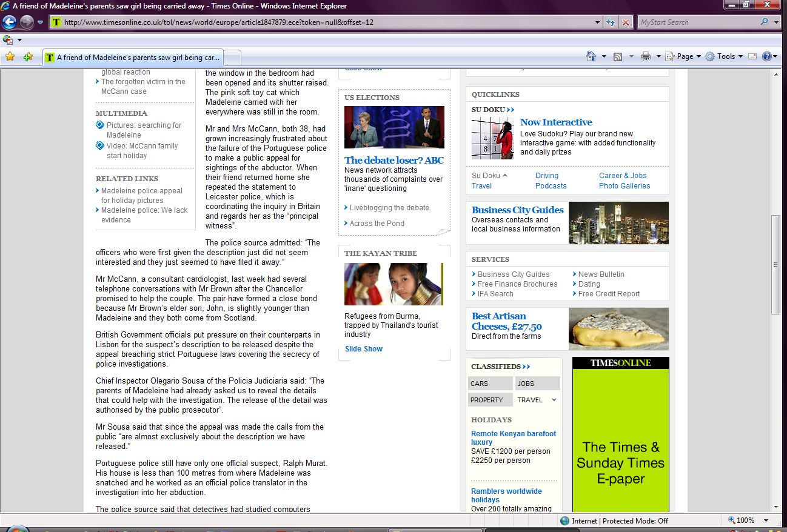Type in the MyStart Search box

[697, 22]
